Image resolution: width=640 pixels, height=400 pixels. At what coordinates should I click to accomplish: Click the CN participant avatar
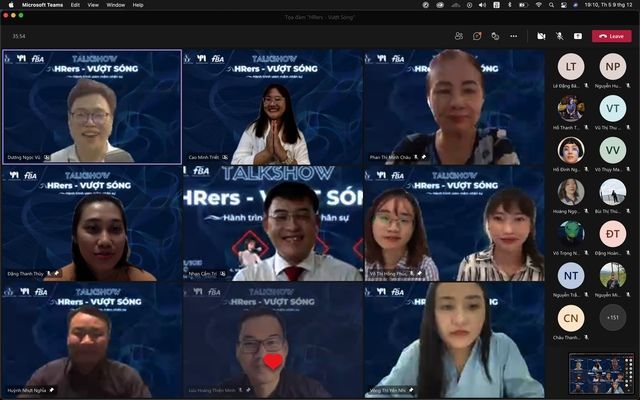pos(571,319)
